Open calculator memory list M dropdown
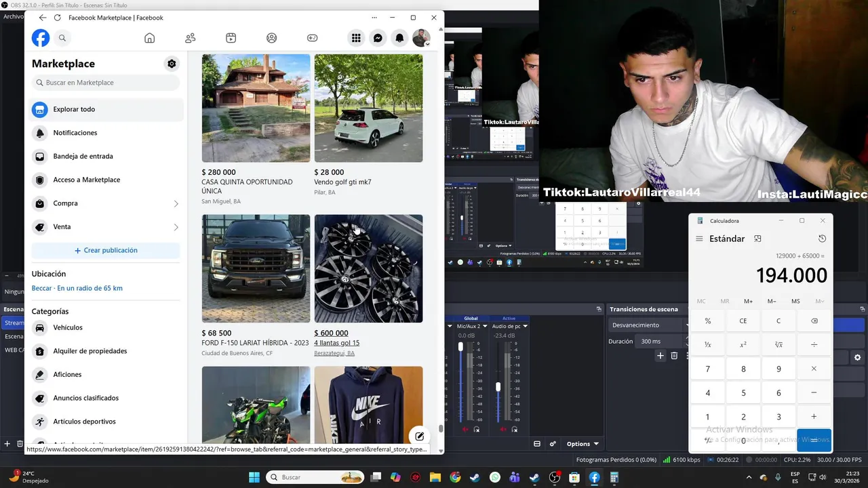The height and width of the screenshot is (488, 868). click(x=819, y=301)
